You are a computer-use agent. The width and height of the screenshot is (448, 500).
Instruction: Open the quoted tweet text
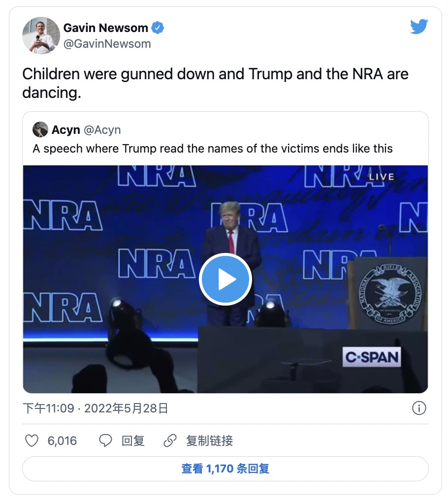213,149
